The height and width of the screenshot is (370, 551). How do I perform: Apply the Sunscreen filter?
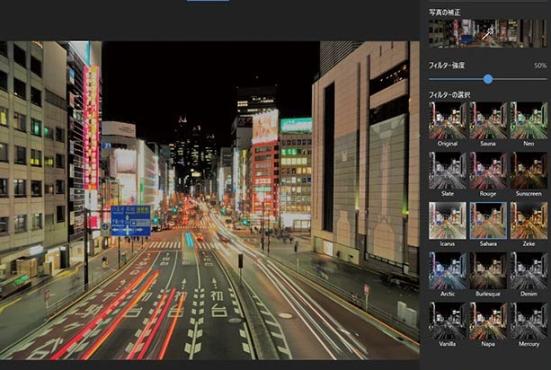point(529,171)
